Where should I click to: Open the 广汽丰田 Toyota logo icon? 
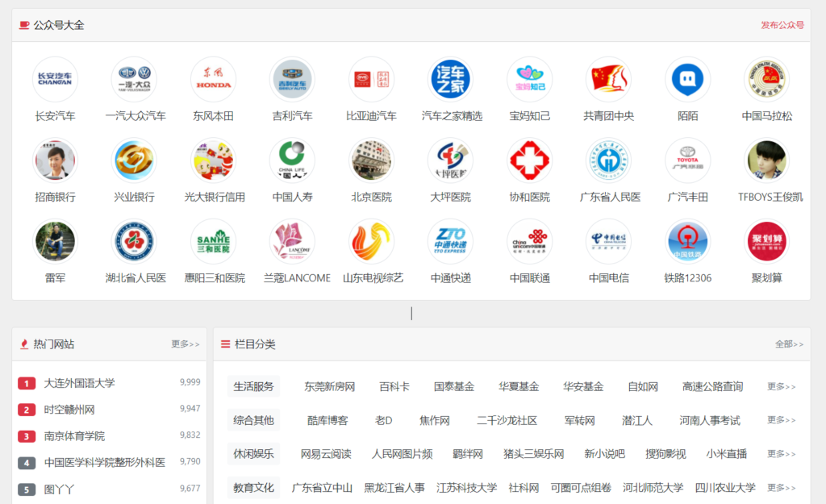coord(687,160)
